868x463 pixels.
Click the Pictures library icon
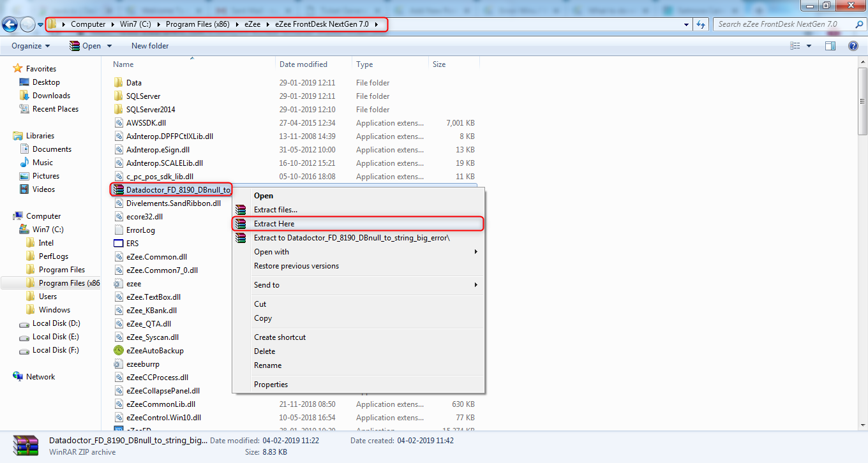[24, 176]
